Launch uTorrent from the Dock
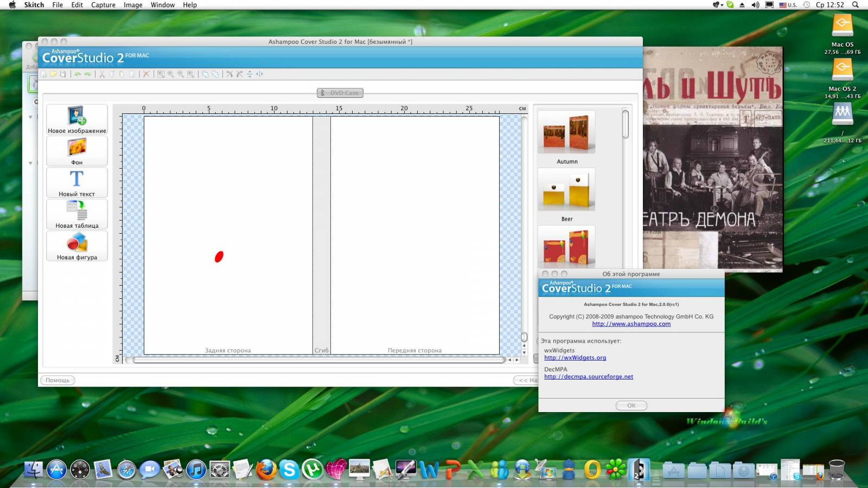This screenshot has width=868, height=488. coord(312,470)
